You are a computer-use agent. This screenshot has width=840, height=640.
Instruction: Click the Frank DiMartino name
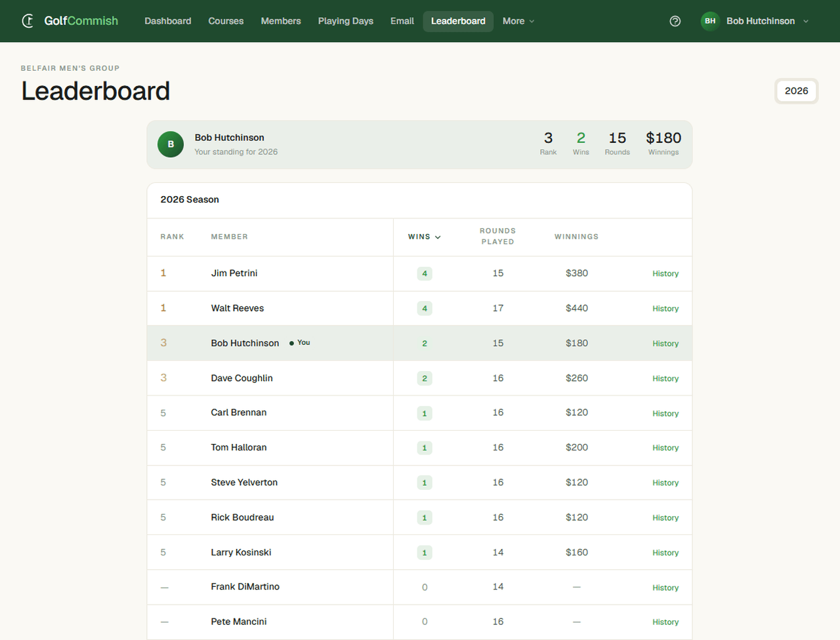tap(245, 587)
